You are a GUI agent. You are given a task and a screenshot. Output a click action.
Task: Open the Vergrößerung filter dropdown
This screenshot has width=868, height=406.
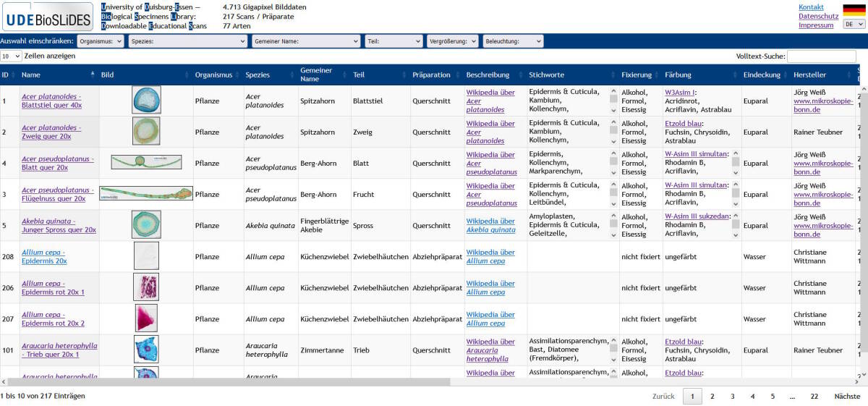point(452,41)
